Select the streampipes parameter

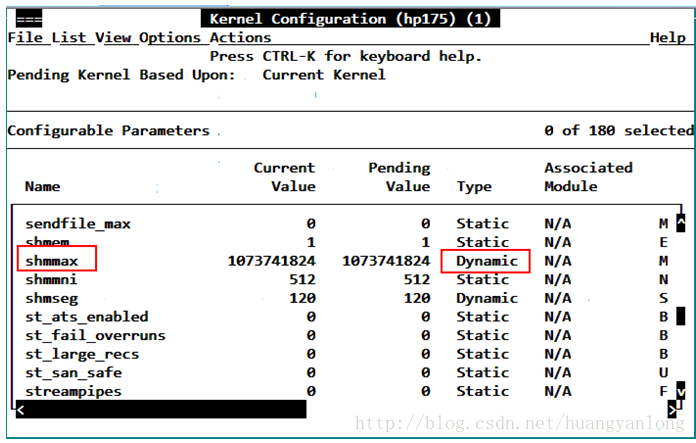74,392
